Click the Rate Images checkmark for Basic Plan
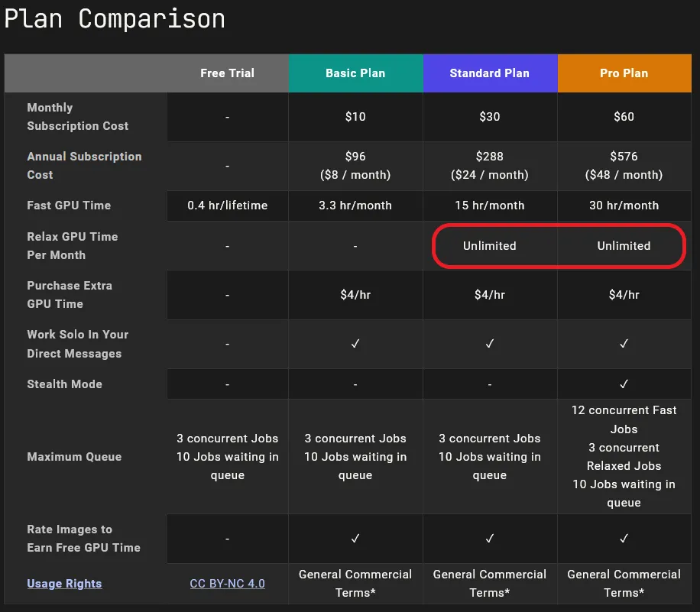The height and width of the screenshot is (612, 700). point(355,539)
